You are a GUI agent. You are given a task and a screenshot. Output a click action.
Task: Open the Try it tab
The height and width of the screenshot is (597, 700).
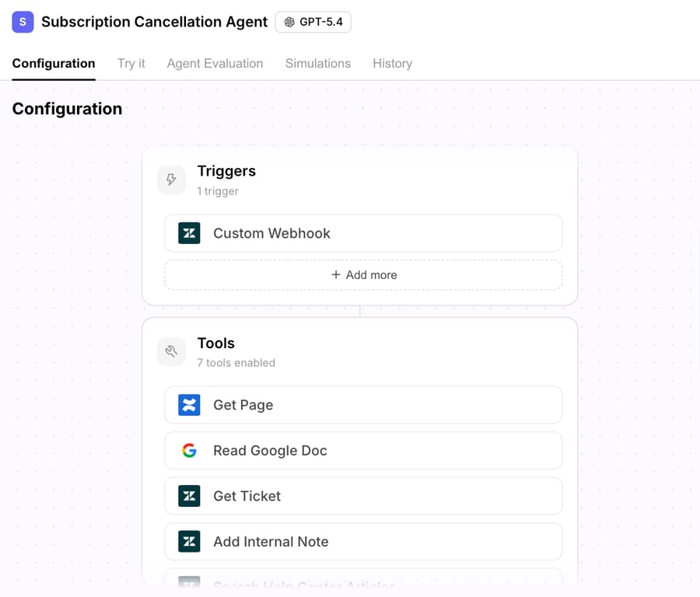131,64
